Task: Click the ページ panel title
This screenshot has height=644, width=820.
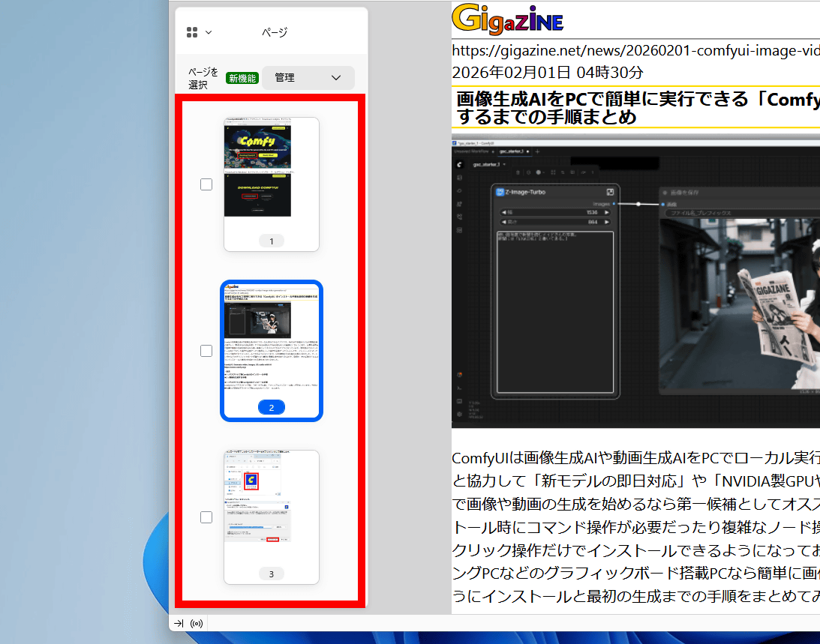Action: [275, 32]
